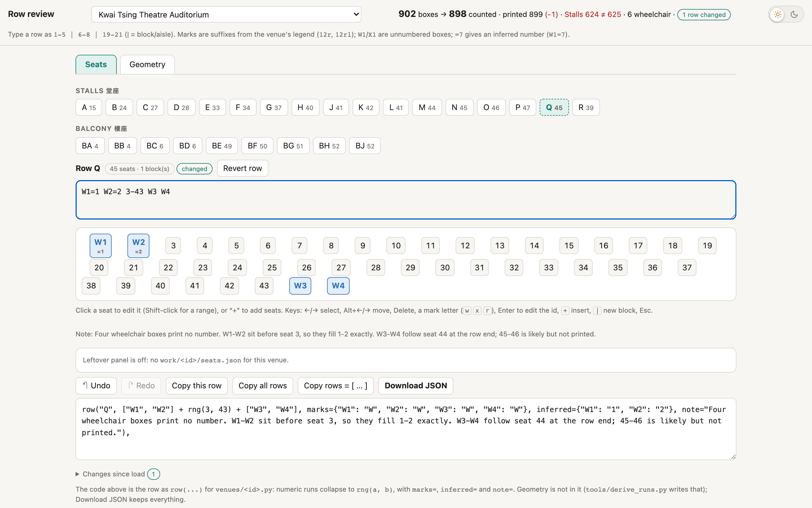Select seat 37 in row Q
This screenshot has height=508, width=812.
click(687, 268)
